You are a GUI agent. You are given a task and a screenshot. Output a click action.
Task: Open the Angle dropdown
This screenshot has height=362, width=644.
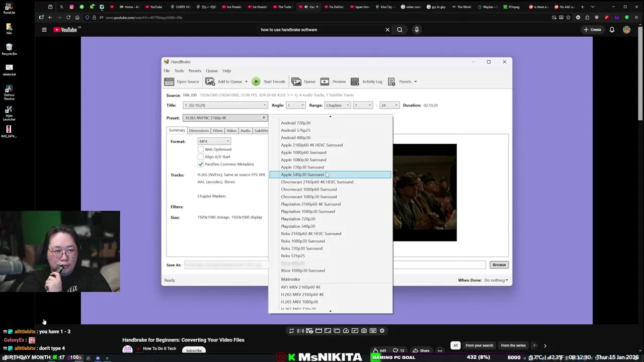click(x=295, y=105)
